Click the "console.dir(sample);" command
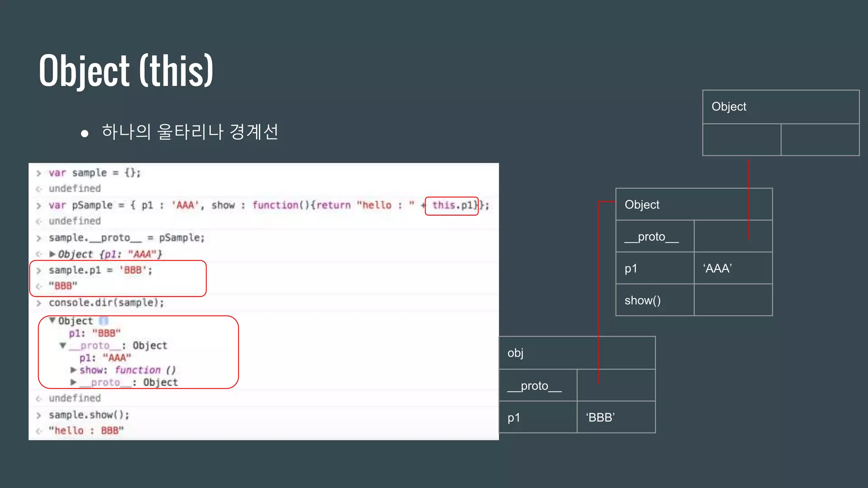The image size is (868, 488). tap(106, 303)
